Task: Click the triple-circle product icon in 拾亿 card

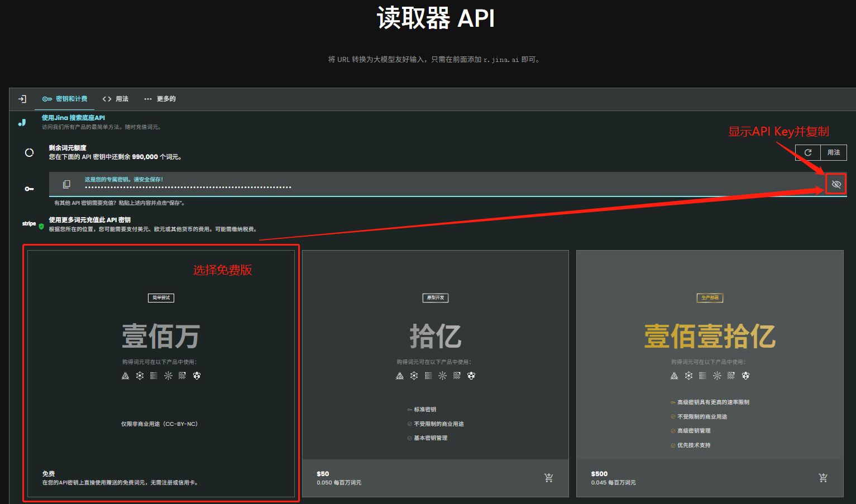Action: tap(471, 376)
